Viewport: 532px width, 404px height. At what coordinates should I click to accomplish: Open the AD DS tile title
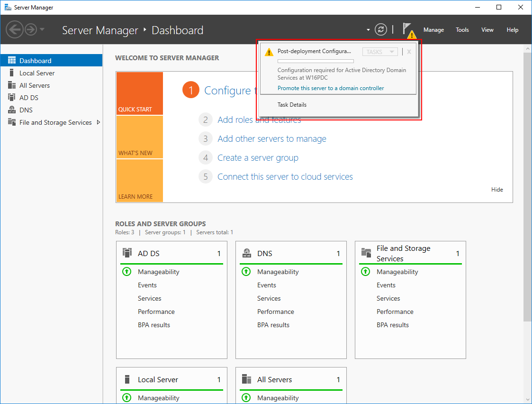tap(149, 253)
